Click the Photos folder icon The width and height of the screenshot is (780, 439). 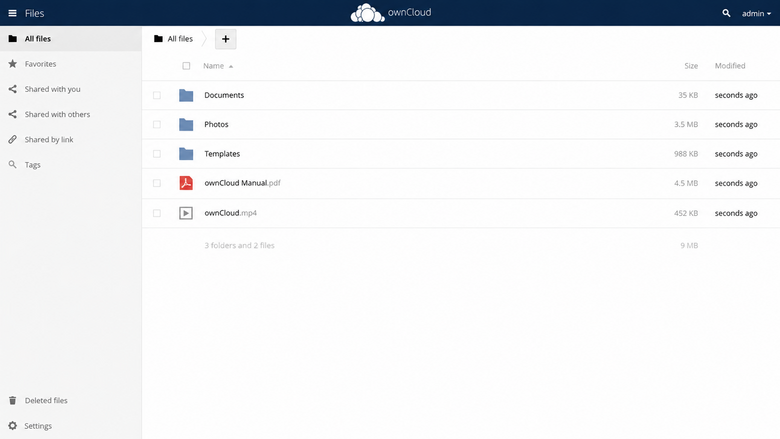pos(186,124)
